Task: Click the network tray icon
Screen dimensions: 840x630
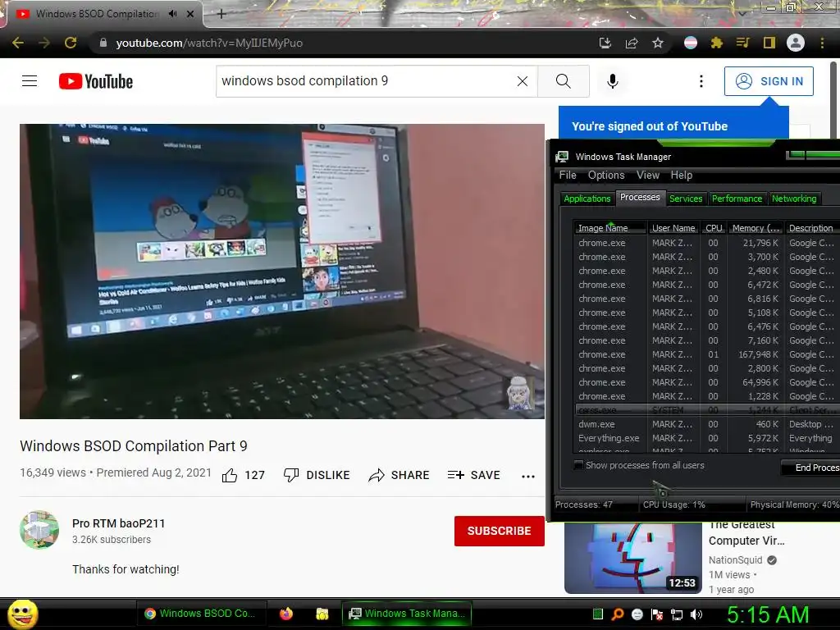Action: (x=677, y=614)
